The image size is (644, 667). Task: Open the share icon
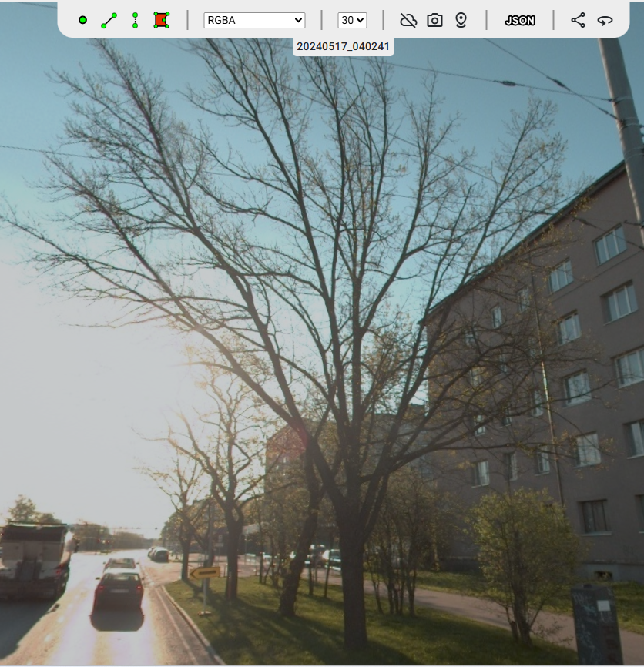[x=578, y=20]
